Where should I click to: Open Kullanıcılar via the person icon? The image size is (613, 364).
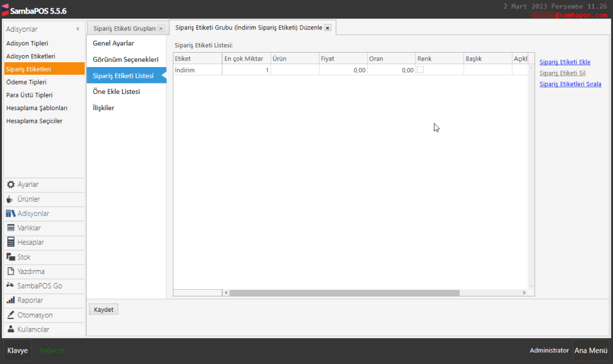(11, 329)
